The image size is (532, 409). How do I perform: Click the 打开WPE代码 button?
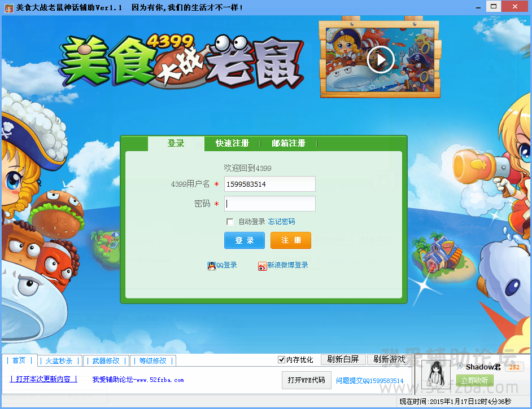306,380
